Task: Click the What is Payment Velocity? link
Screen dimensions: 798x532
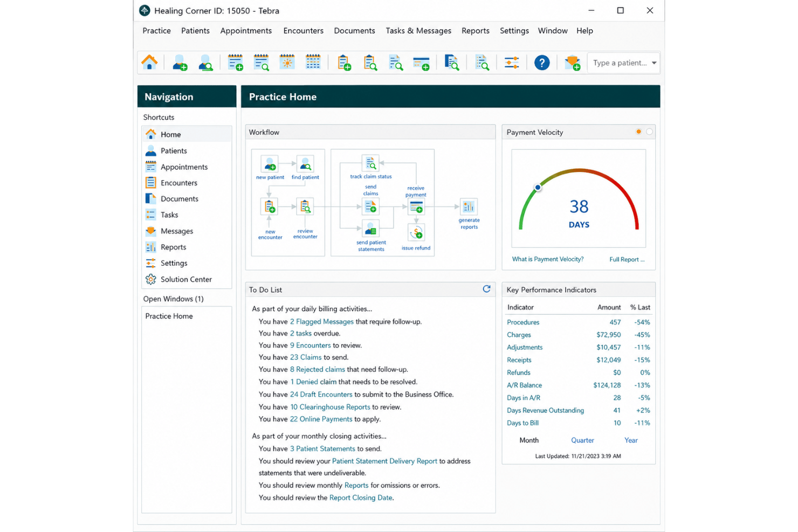Action: 548,259
